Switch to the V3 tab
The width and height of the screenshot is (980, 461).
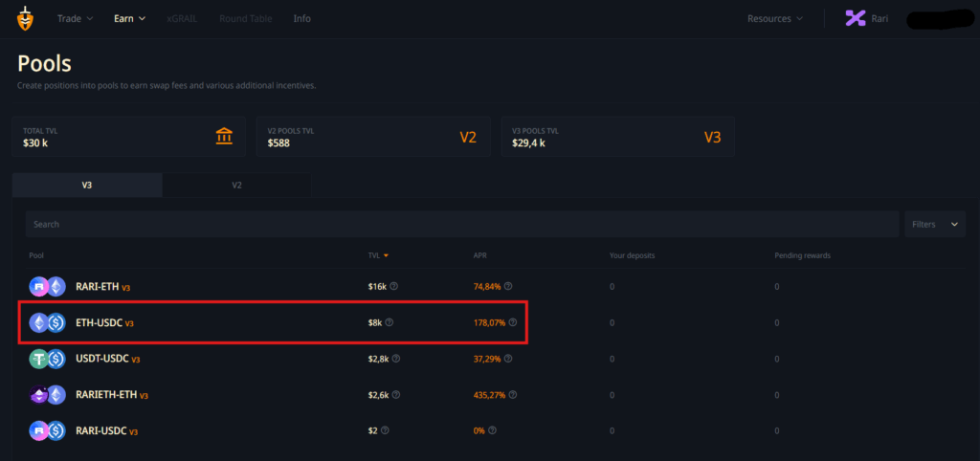pos(87,186)
